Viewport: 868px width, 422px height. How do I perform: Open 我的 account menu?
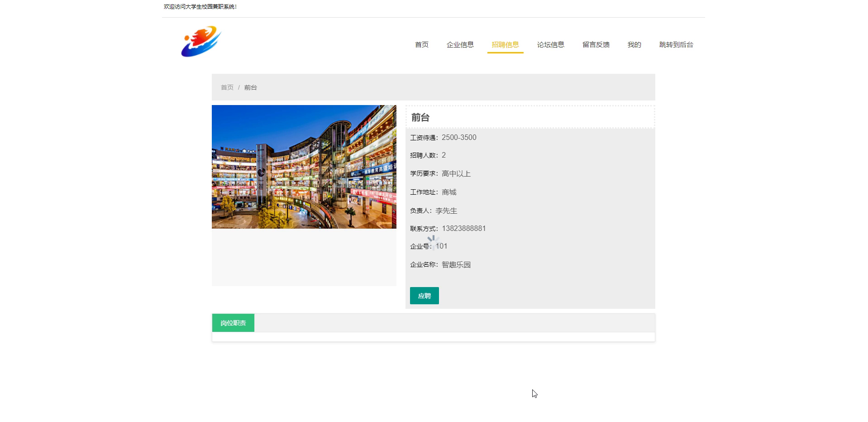pyautogui.click(x=634, y=44)
